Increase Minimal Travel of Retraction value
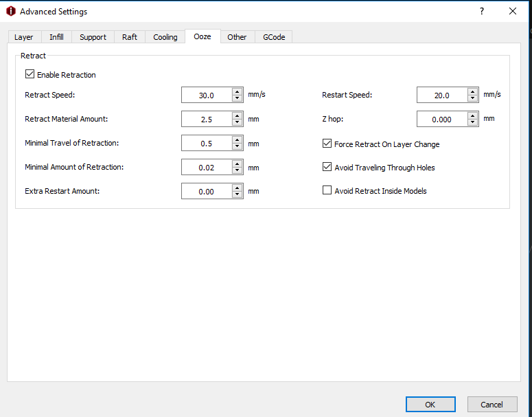The image size is (532, 417). point(238,139)
